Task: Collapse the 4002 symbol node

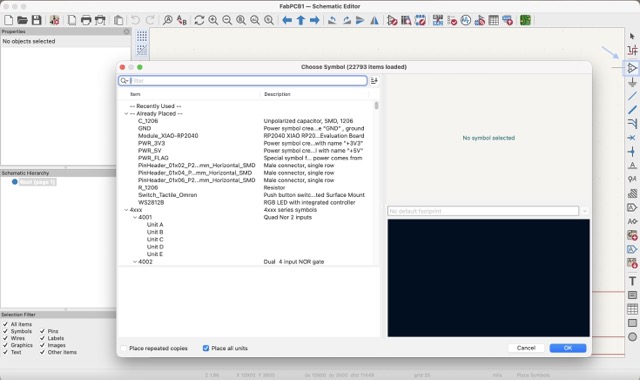Action: 135,262
